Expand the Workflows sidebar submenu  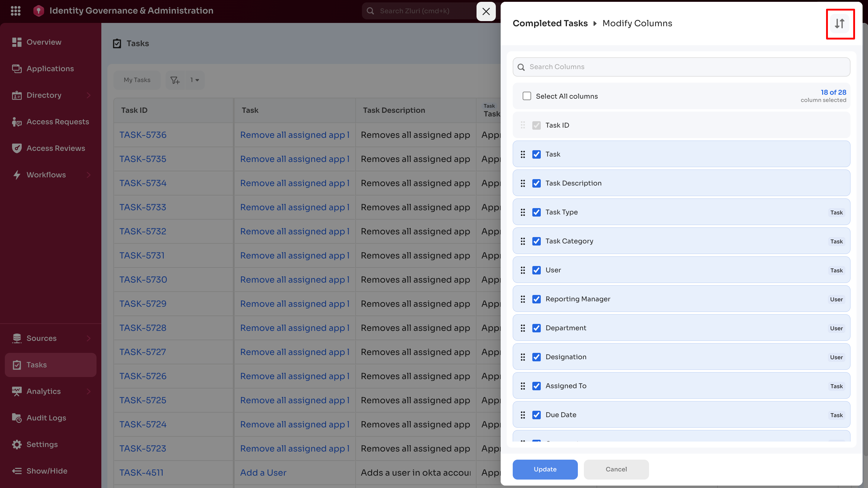tap(89, 175)
